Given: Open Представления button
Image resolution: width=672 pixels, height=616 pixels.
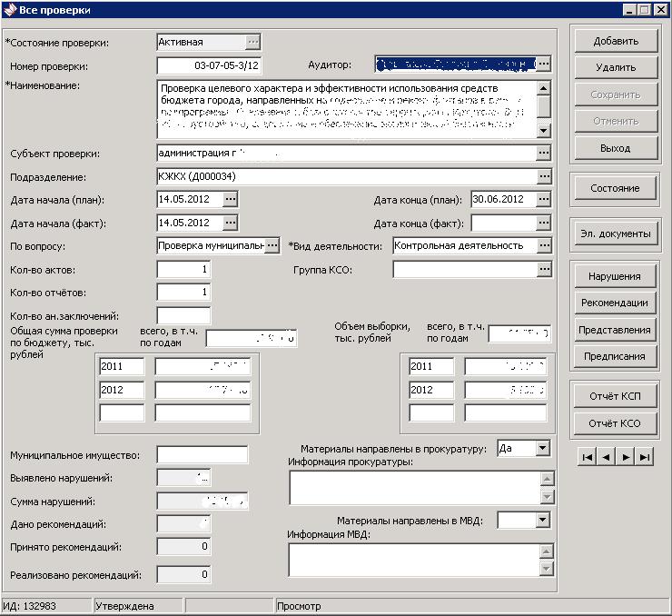Looking at the screenshot, I should [x=615, y=330].
